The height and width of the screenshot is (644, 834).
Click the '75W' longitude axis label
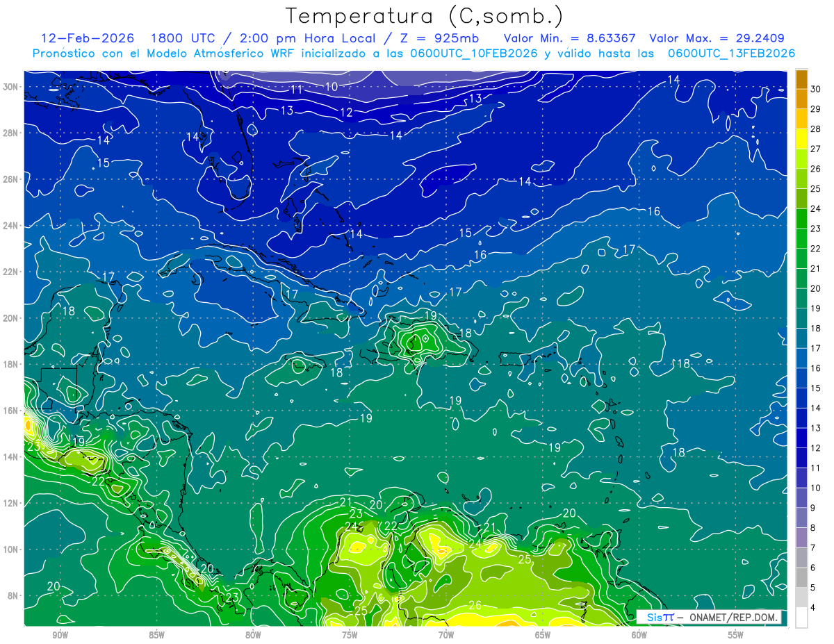click(350, 635)
